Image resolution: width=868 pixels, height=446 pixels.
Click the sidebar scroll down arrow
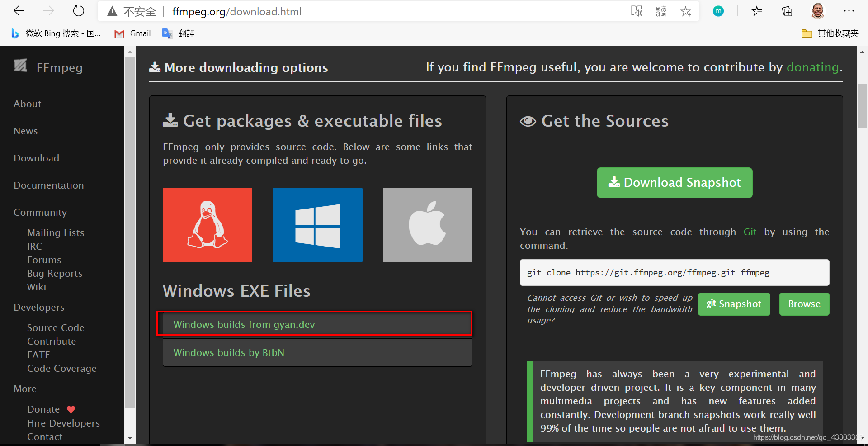(x=130, y=437)
